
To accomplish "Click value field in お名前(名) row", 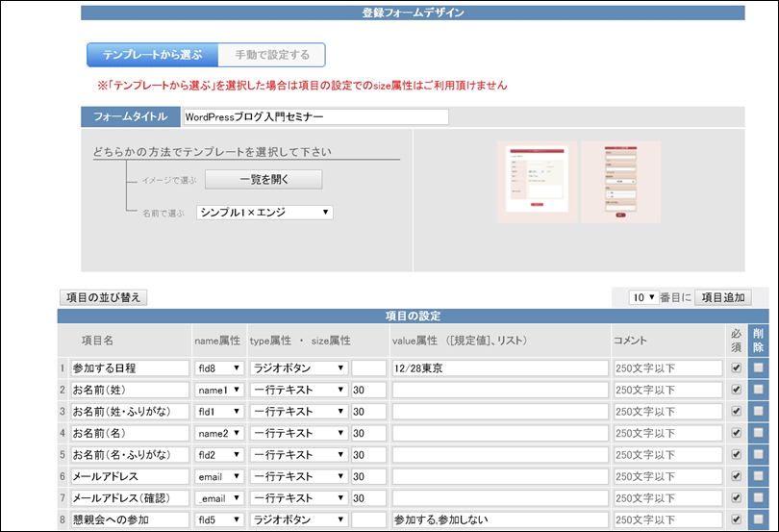I will (x=500, y=433).
